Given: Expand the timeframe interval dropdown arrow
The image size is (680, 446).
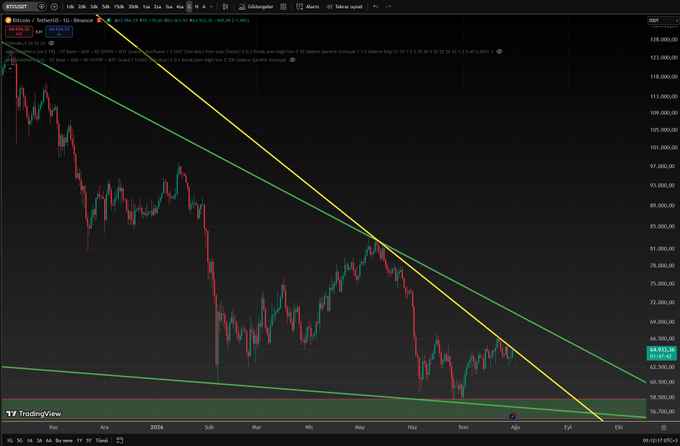Looking at the screenshot, I should click(212, 7).
